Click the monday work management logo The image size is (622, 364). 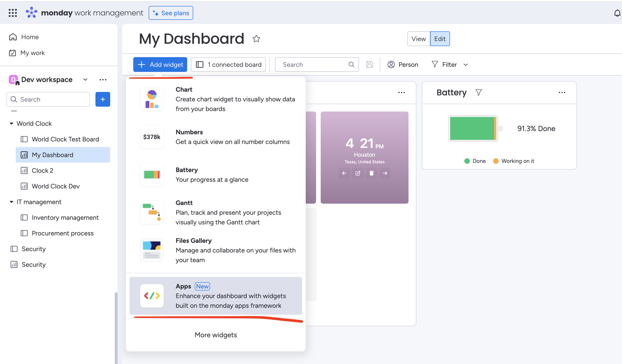[84, 13]
